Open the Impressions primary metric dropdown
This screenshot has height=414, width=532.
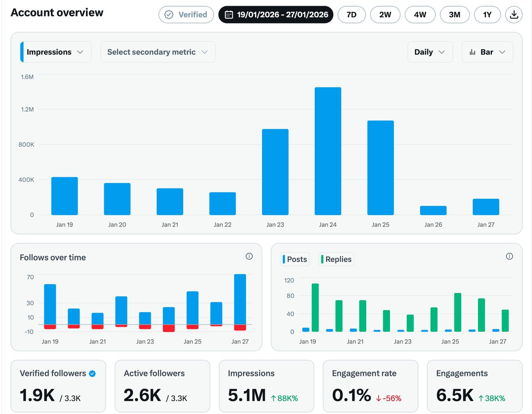[56, 52]
